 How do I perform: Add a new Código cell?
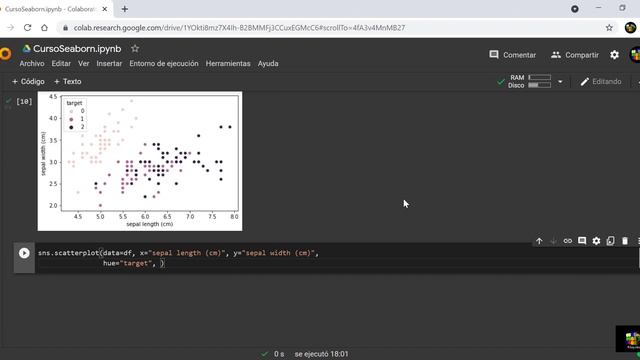point(28,82)
